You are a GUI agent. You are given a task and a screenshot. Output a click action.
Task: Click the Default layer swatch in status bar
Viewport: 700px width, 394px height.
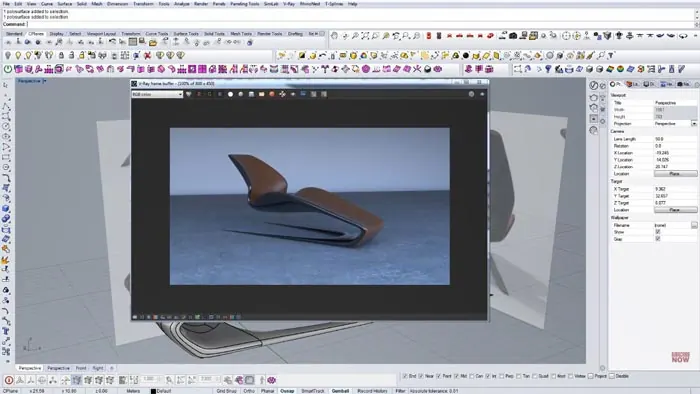(x=153, y=391)
